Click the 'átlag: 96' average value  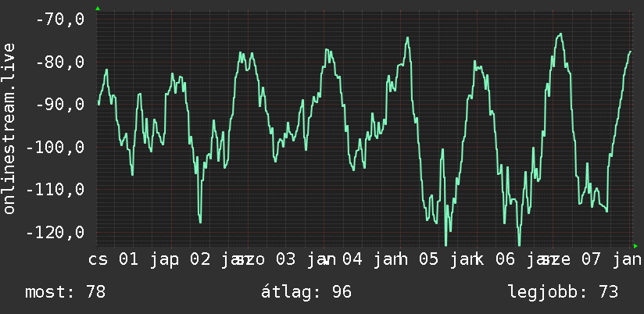point(306,292)
